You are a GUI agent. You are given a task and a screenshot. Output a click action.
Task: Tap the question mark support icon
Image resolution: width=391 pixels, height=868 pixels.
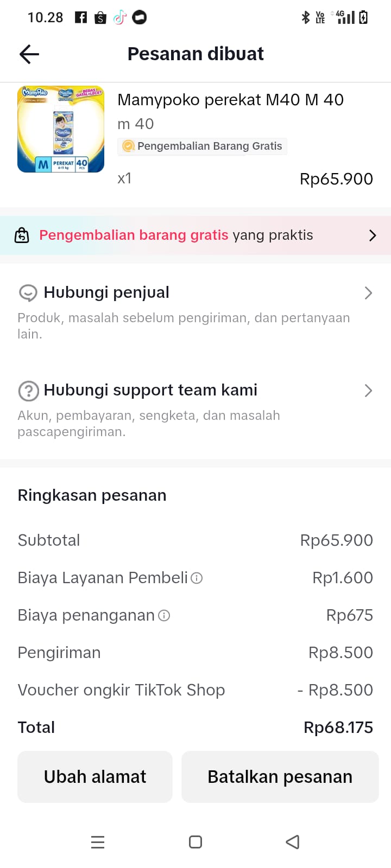(28, 391)
